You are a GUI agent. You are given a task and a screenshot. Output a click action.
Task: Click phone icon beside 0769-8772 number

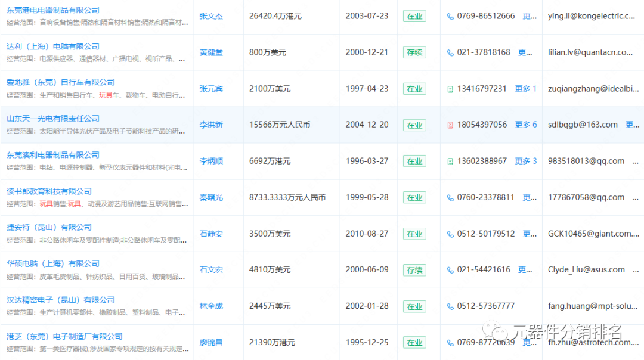tap(450, 343)
